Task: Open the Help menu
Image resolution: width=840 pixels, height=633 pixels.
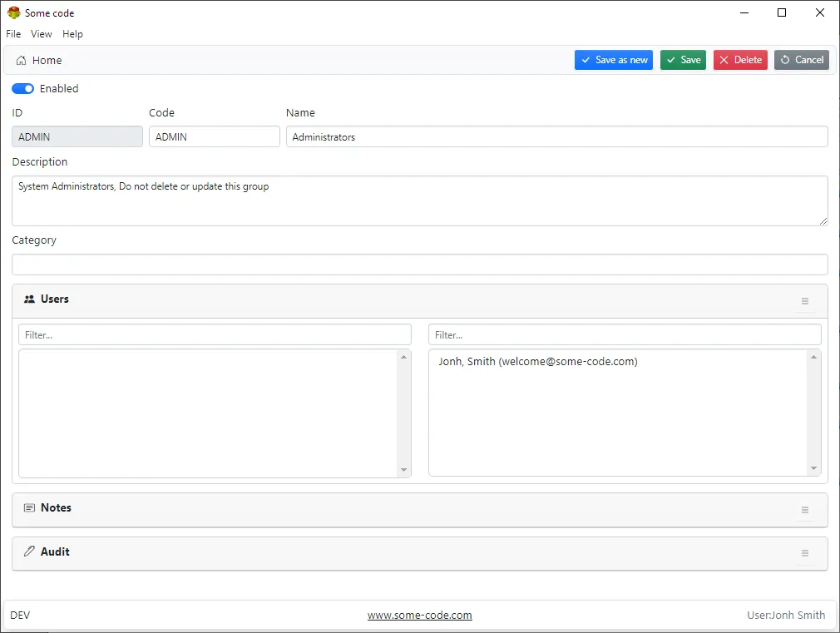Action: coord(72,34)
